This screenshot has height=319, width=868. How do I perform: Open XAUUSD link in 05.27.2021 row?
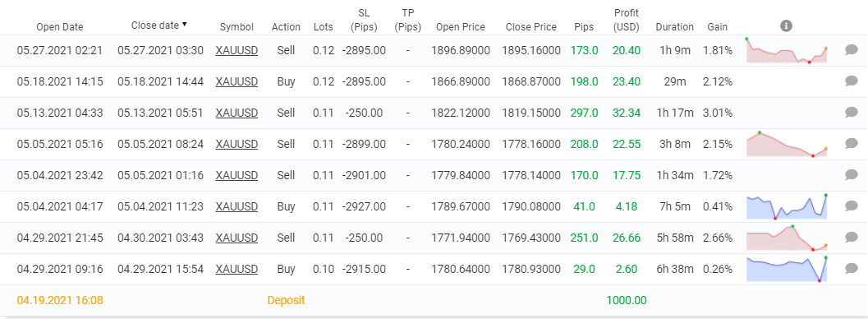coord(237,51)
